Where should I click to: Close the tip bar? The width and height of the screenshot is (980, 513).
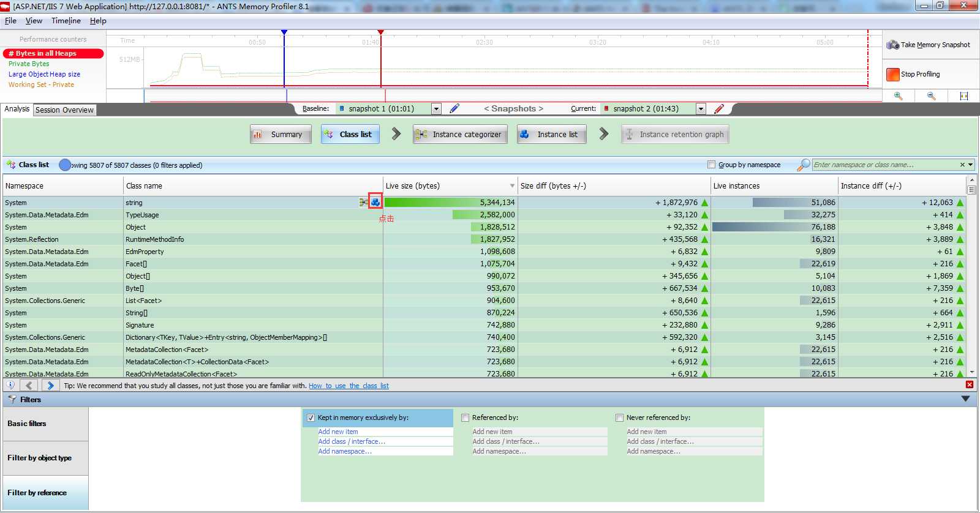pyautogui.click(x=970, y=384)
